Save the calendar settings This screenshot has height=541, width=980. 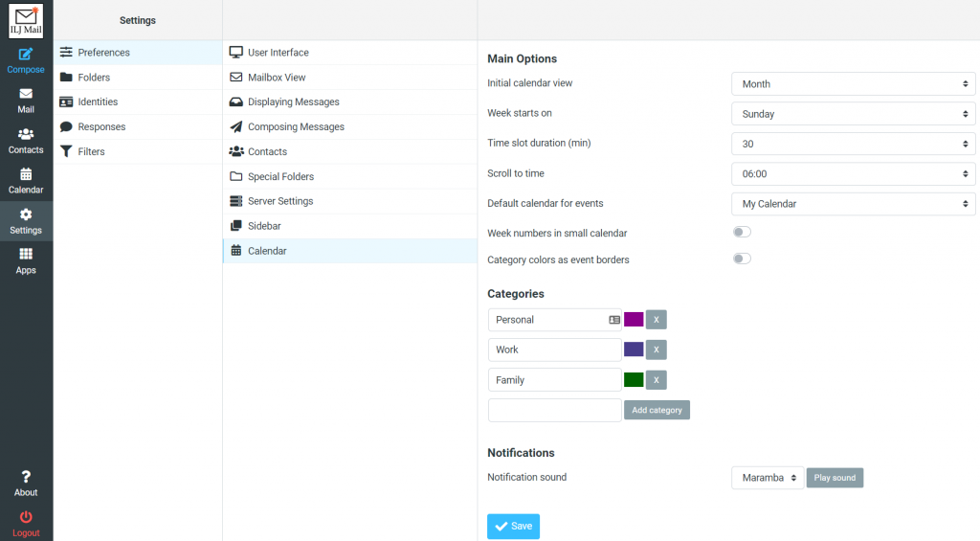(513, 527)
